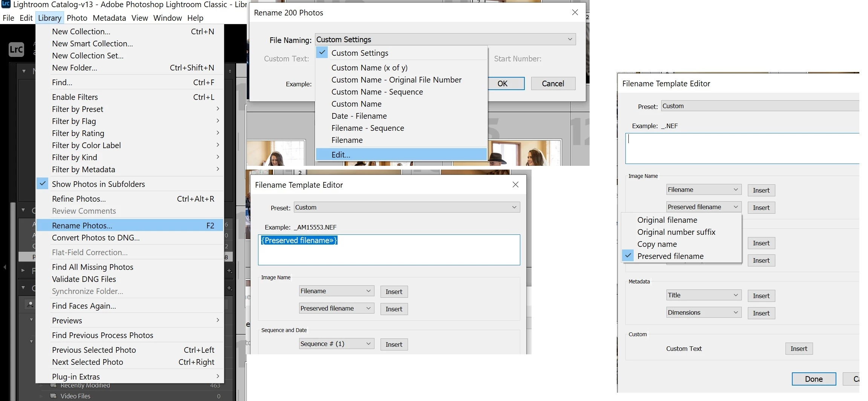Select Custom Name - Sequence option
Screen dimensions: 868x401
tap(401, 92)
